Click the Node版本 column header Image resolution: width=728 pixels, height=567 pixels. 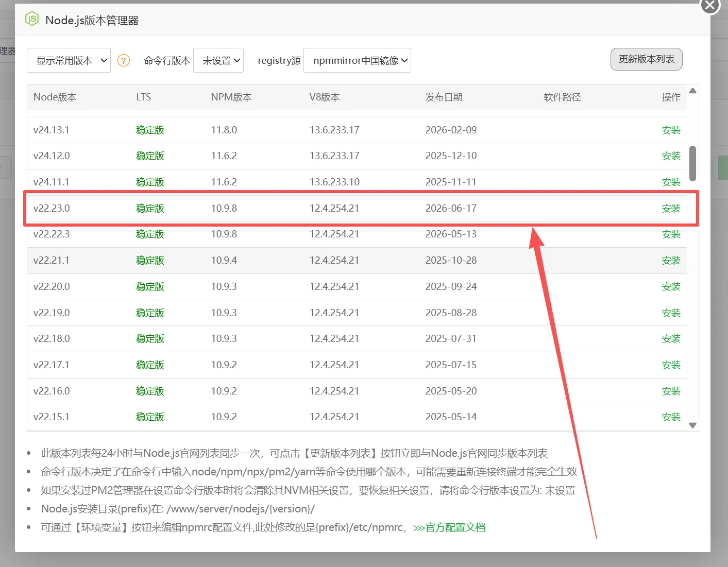coord(55,97)
